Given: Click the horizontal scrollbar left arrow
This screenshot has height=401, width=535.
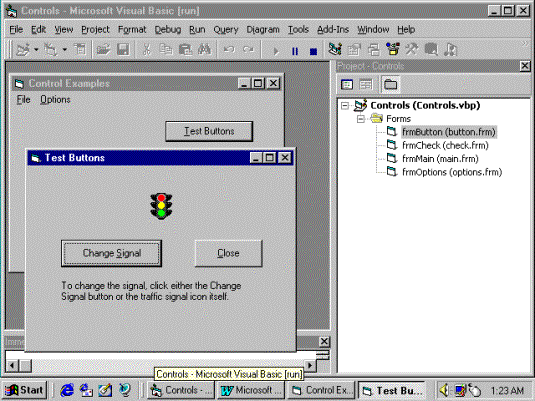Looking at the screenshot, I should [x=12, y=366].
